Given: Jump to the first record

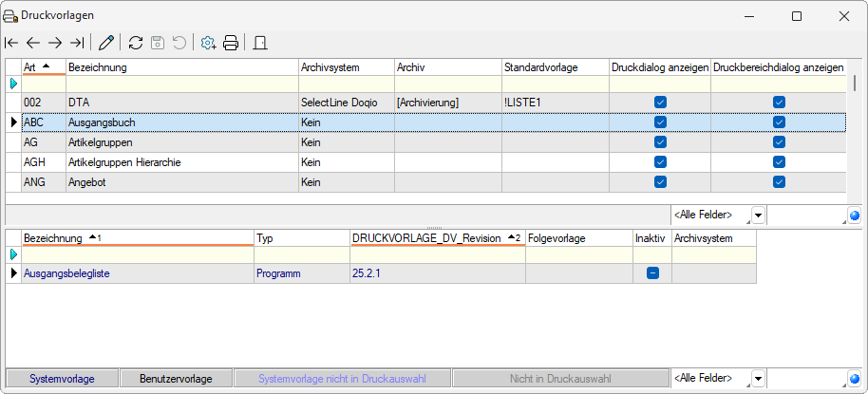Looking at the screenshot, I should pyautogui.click(x=11, y=43).
